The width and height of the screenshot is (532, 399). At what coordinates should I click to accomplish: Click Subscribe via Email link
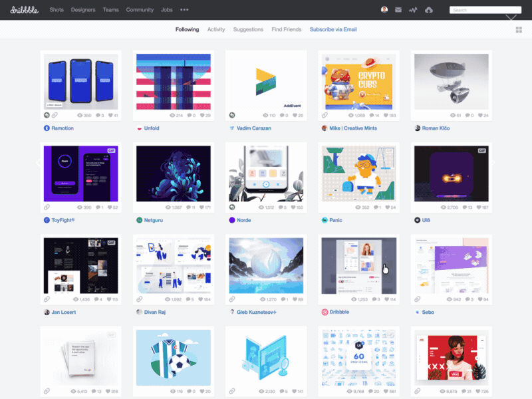point(333,29)
